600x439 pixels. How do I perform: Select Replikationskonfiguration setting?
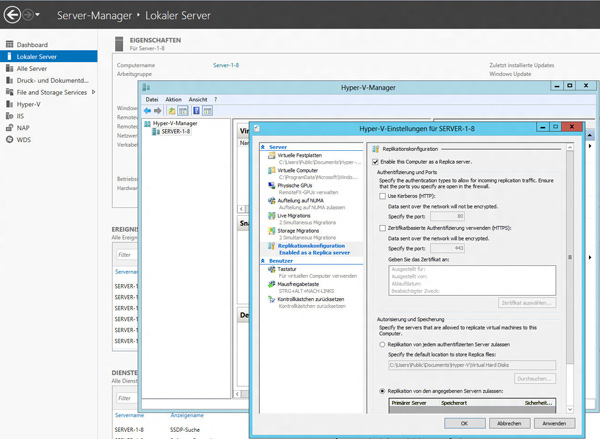click(x=312, y=249)
